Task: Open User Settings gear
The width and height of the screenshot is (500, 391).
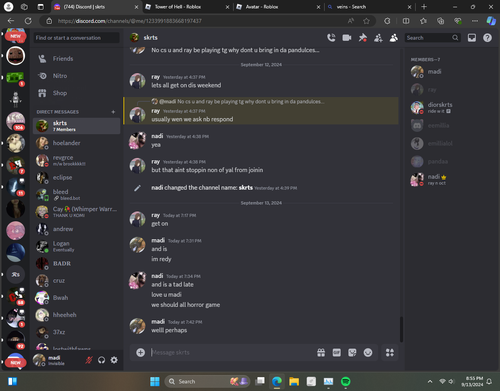Action: 114,360
